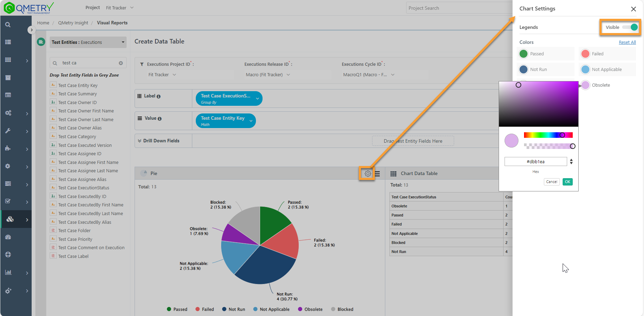
Task: Toggle Passed legend in pie chart
Action: point(177,309)
